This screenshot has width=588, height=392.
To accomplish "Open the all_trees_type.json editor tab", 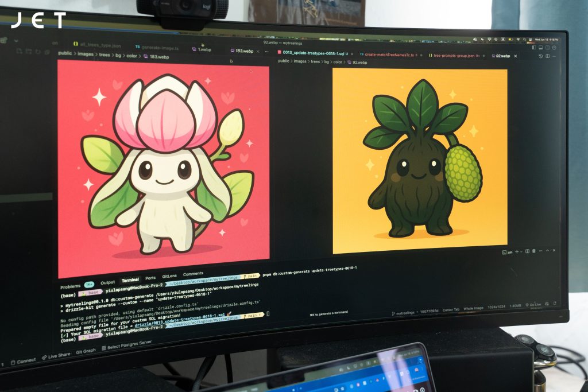I will (97, 45).
